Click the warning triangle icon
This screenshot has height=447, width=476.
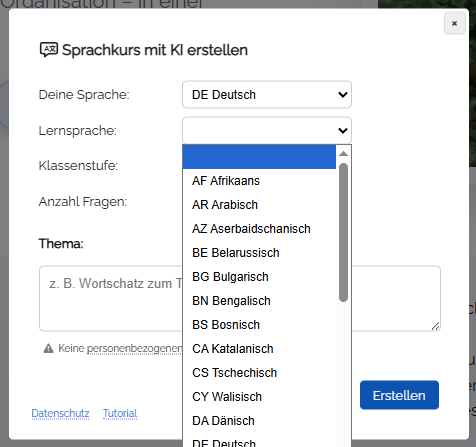[x=48, y=348]
